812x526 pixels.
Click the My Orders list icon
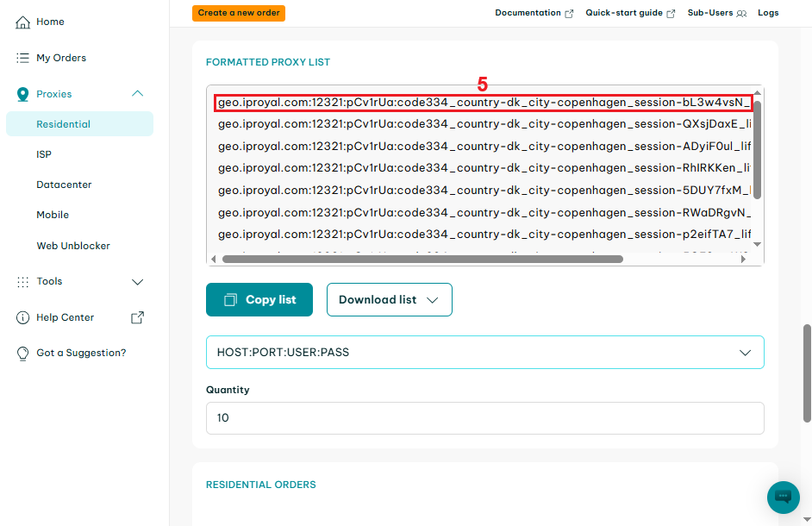22,58
